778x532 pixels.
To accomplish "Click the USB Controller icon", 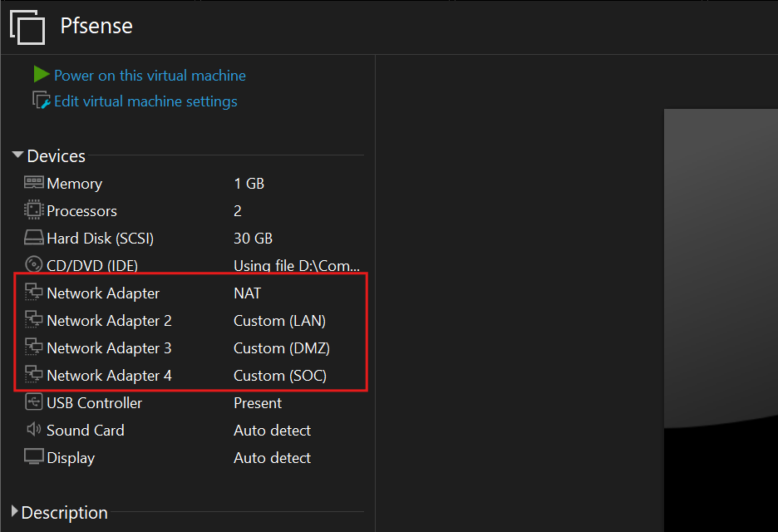I will click(x=34, y=402).
